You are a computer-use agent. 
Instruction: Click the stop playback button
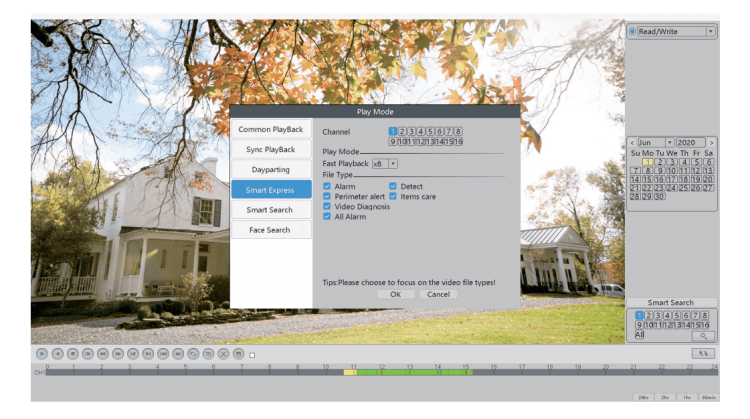point(72,353)
